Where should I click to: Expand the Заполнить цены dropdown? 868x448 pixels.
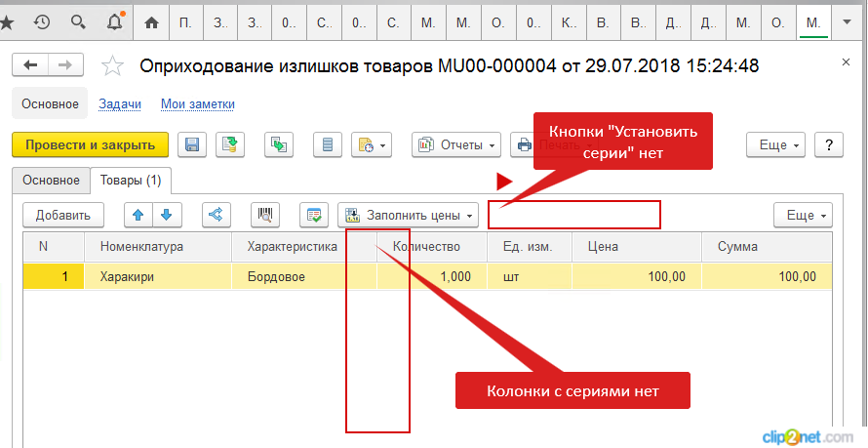coord(408,215)
